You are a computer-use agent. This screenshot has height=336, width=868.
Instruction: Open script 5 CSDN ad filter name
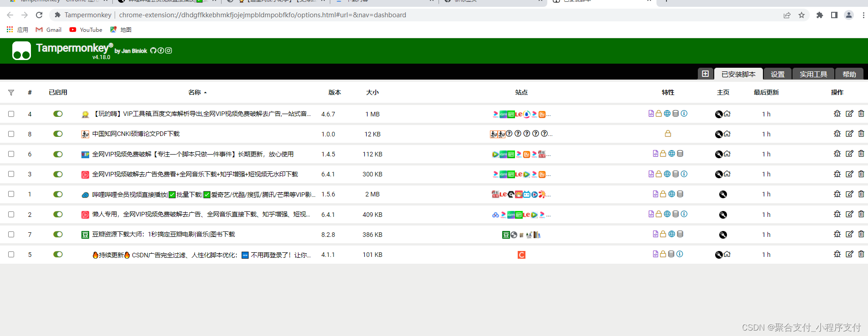coord(202,255)
